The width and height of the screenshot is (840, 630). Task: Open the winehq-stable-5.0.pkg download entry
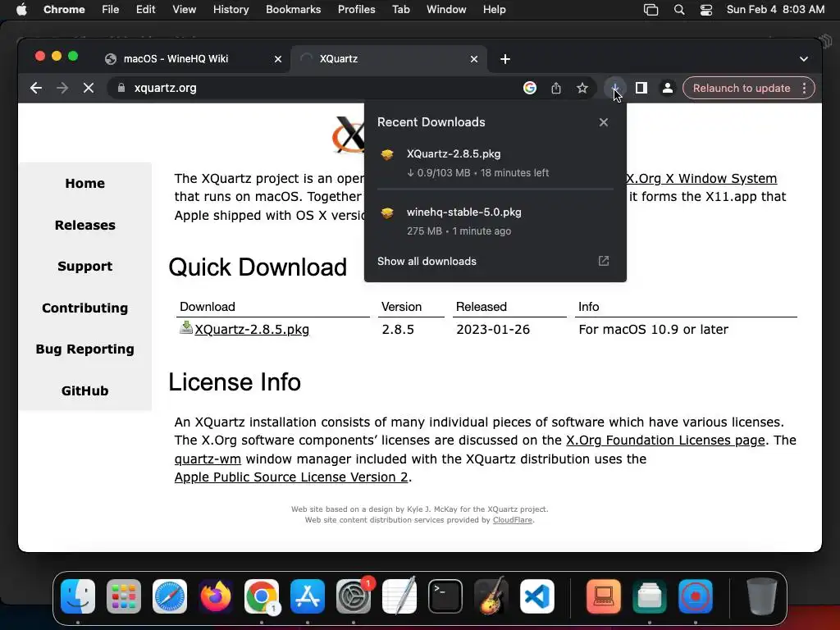[x=495, y=221]
